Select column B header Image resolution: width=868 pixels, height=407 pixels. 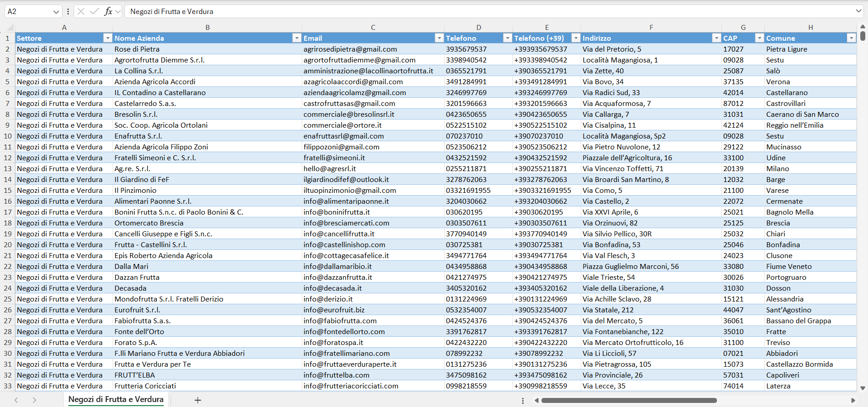[208, 27]
